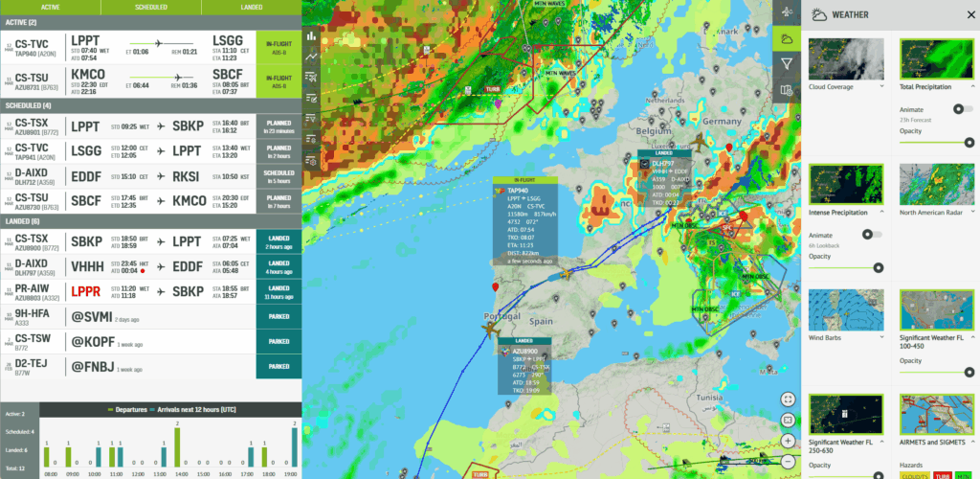Click IN-FLIGHT status for CS-TVC

278,48
